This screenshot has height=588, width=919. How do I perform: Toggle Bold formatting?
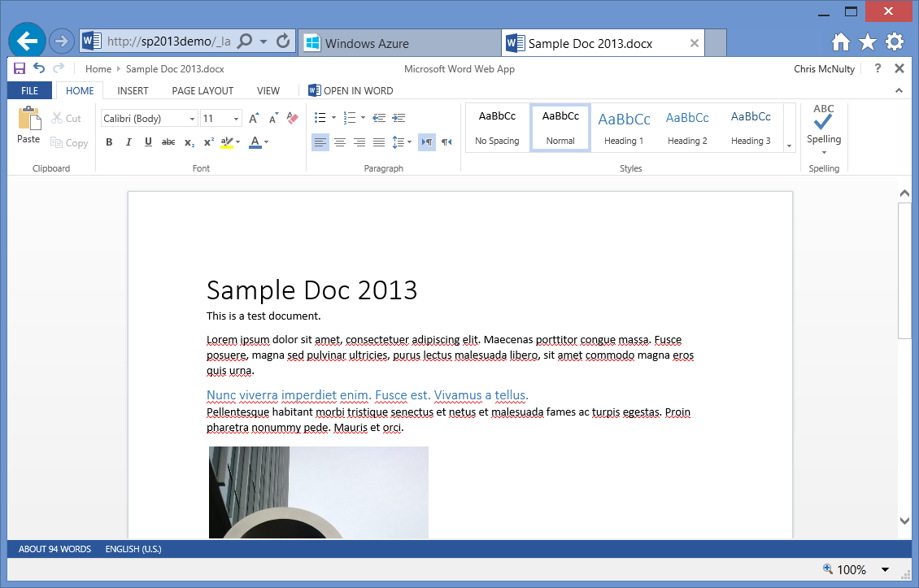(109, 142)
